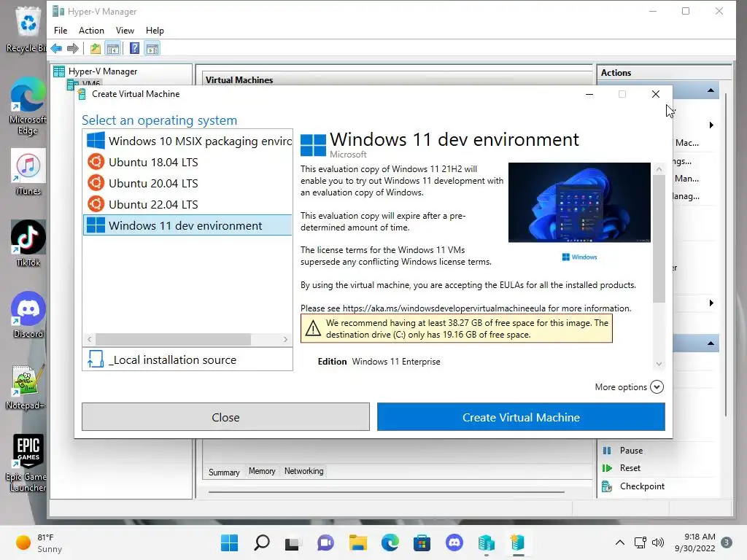Select Ubuntu 22.04 LTS from the list
The width and height of the screenshot is (747, 560).
187,204
